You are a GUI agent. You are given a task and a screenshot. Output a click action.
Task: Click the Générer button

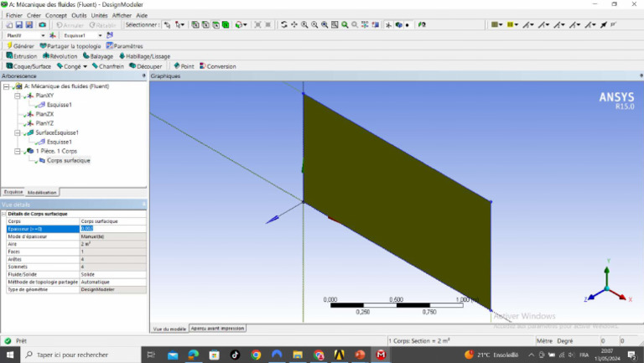pyautogui.click(x=20, y=46)
